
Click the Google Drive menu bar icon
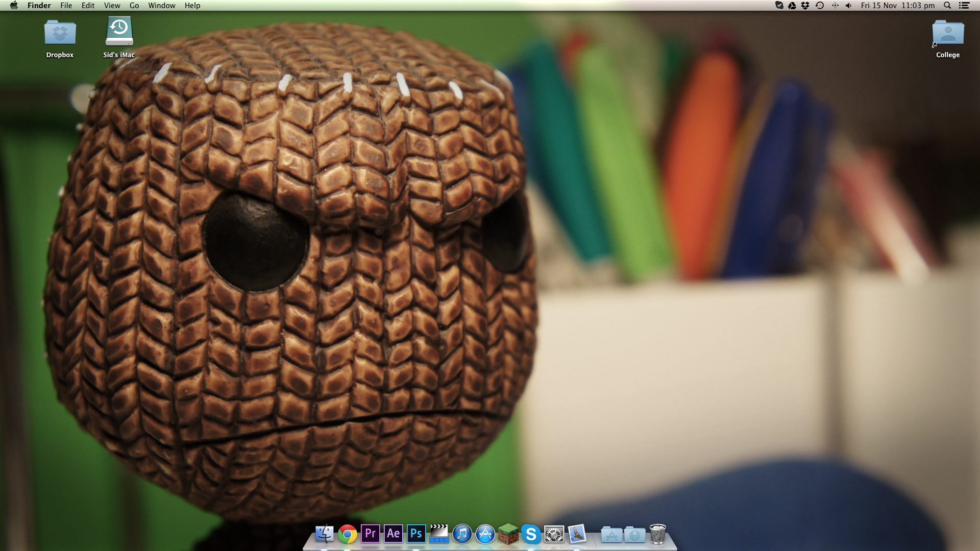point(792,6)
